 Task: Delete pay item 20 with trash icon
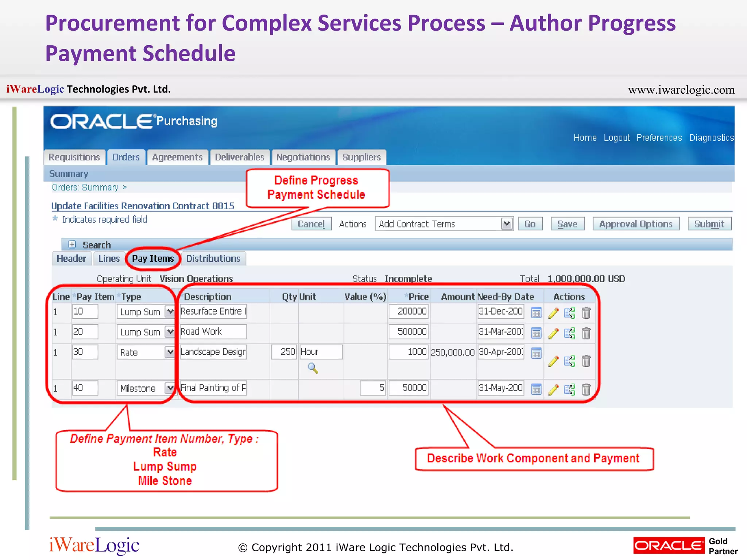pos(586,333)
